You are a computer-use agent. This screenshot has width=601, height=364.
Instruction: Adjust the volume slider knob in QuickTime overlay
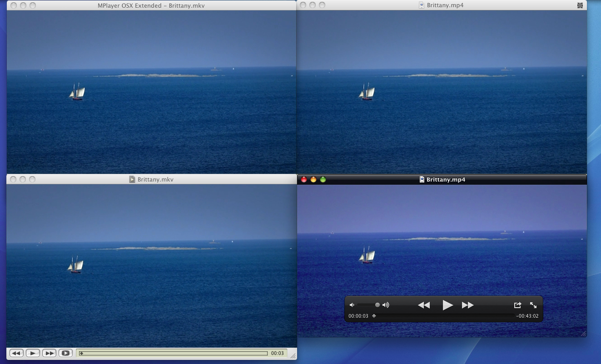pos(377,305)
